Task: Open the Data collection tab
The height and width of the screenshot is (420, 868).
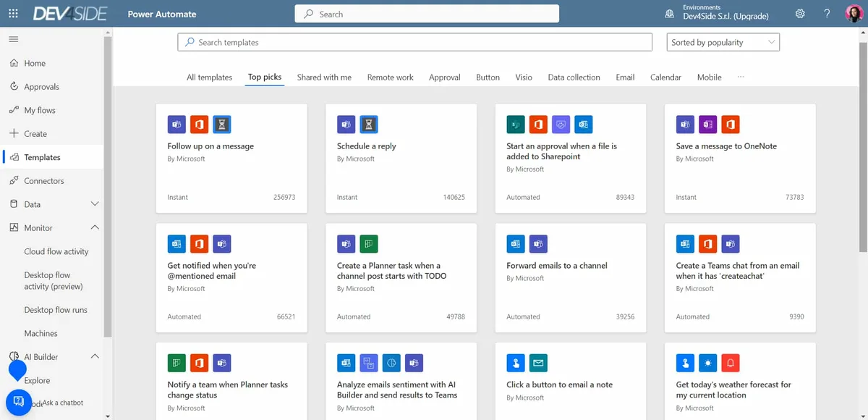Action: click(x=574, y=77)
